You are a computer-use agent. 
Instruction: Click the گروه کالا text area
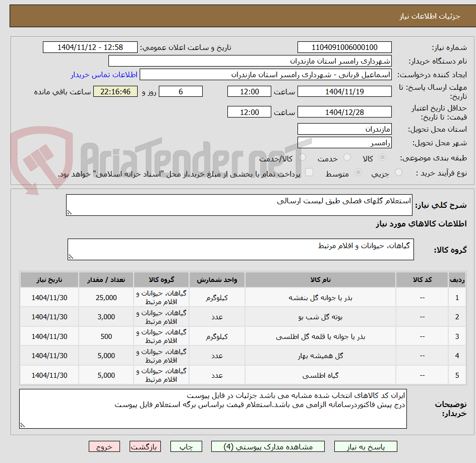[241, 249]
